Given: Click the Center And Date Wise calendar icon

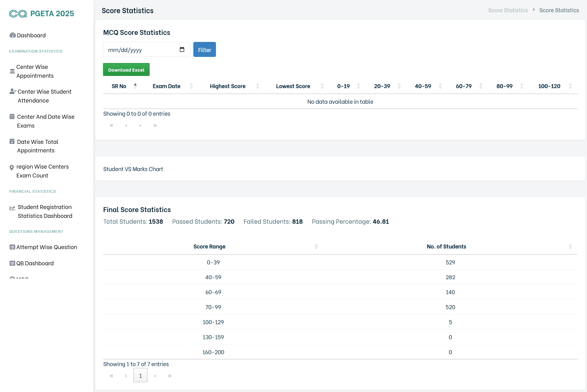Looking at the screenshot, I should [x=12, y=117].
